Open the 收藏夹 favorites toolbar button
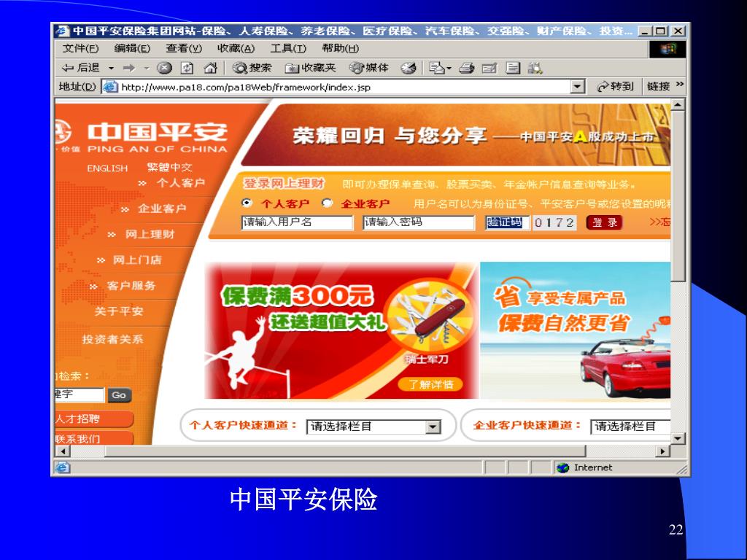 [311, 68]
